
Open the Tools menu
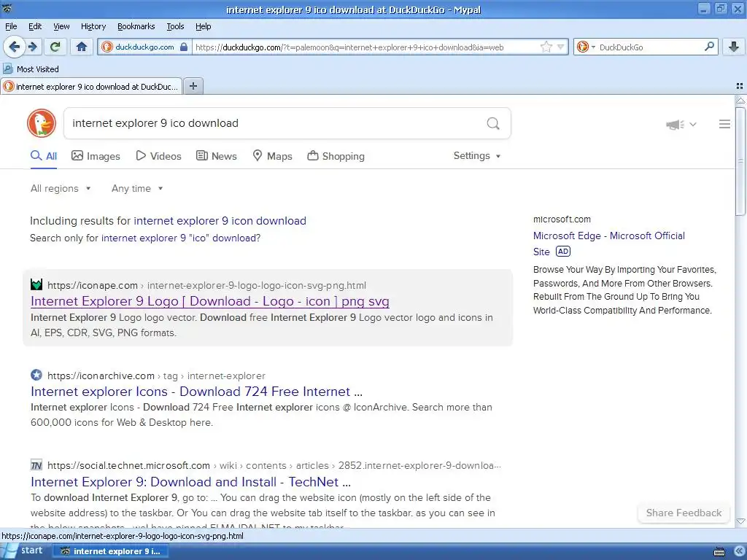pos(175,26)
